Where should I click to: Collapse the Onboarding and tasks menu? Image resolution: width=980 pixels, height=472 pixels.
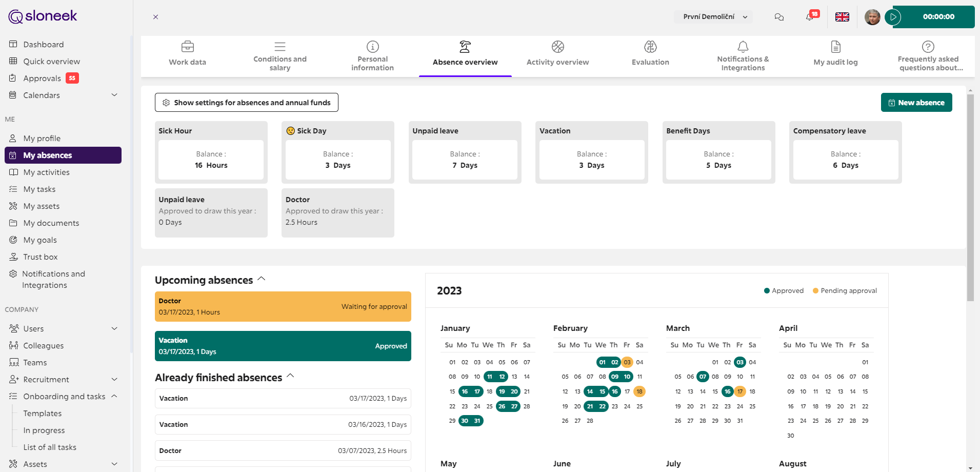(114, 396)
